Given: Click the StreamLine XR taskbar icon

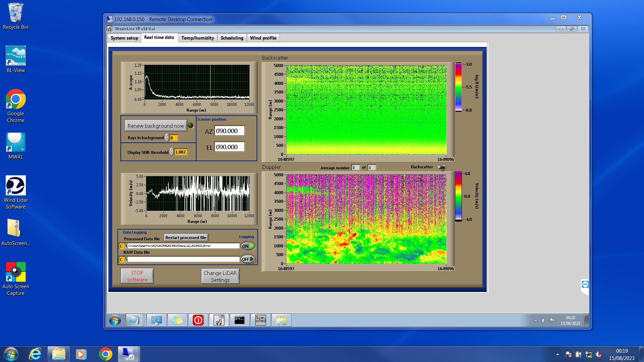Looking at the screenshot, I should point(219,320).
